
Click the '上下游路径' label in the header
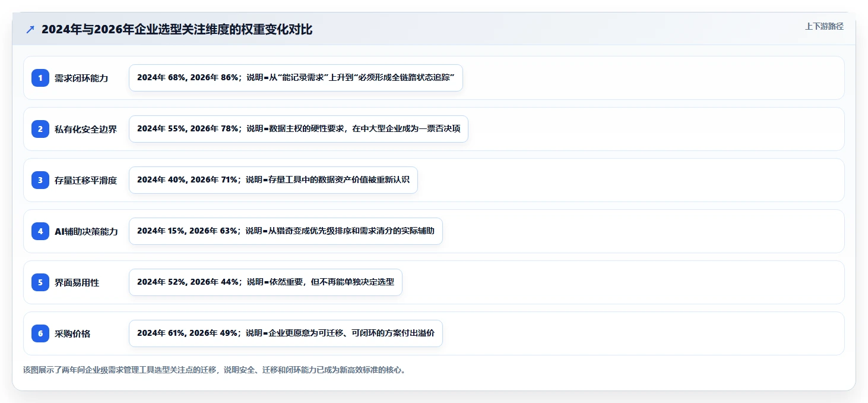point(824,26)
